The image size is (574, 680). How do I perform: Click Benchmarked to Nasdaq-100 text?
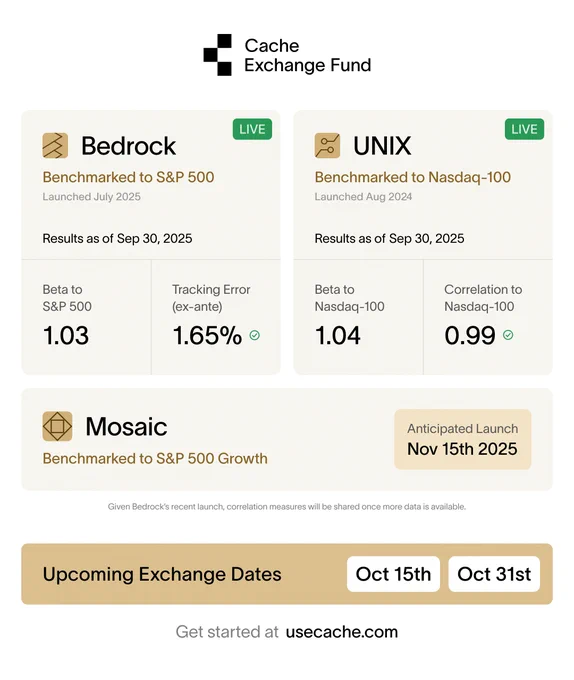coord(413,177)
